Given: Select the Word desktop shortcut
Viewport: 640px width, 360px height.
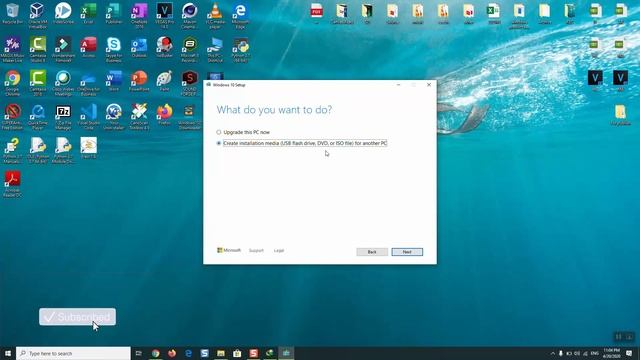Looking at the screenshot, I should pyautogui.click(x=114, y=81).
